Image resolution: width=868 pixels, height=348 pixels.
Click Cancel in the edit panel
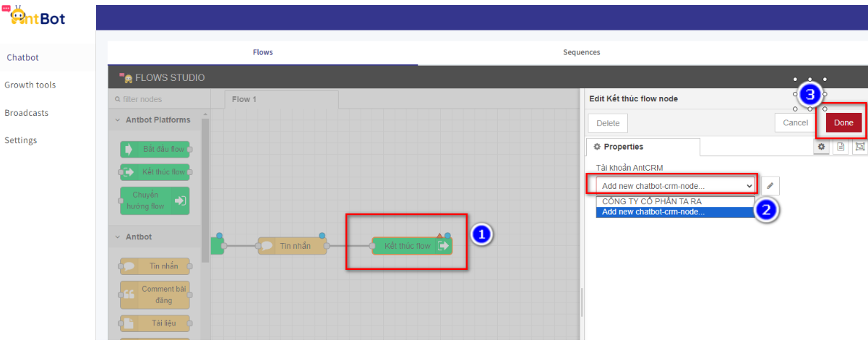tap(795, 123)
